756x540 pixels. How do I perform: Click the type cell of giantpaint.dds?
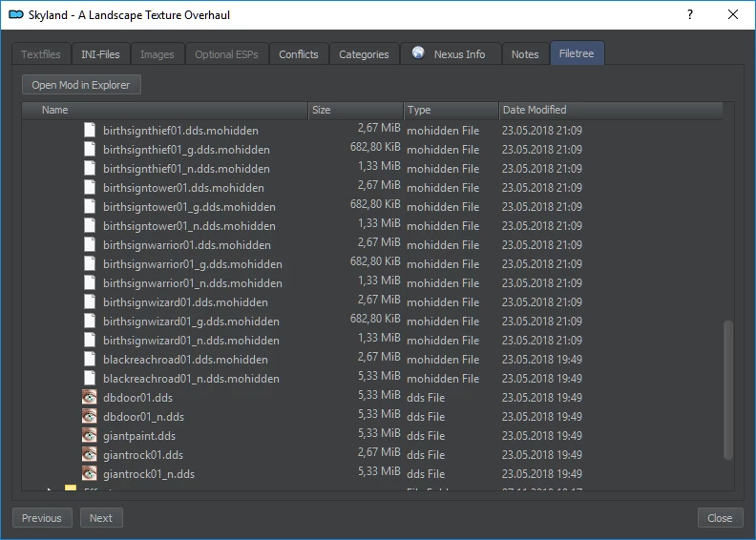tap(426, 436)
